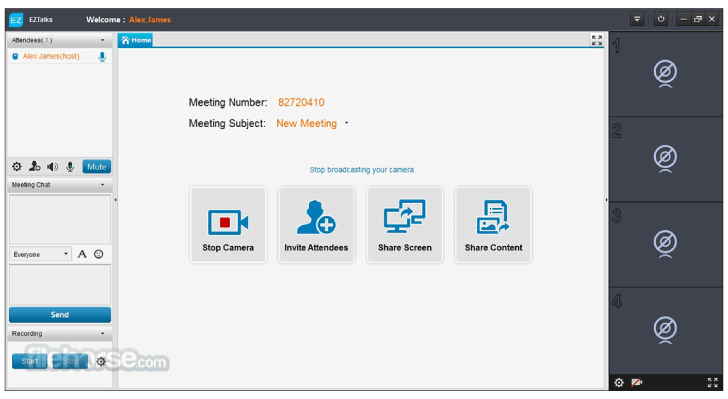Open chat font formatting A icon
The image size is (728, 399).
[x=82, y=254]
